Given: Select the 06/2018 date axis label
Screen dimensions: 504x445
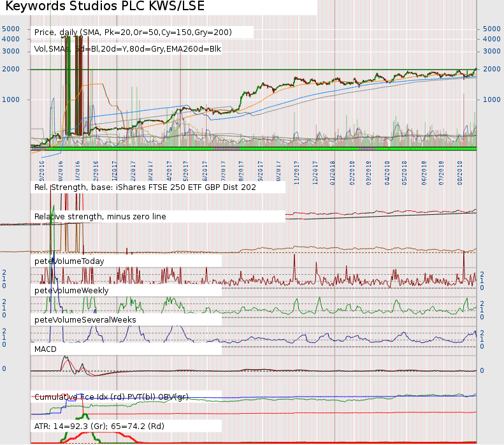Looking at the screenshot, I should 424,173.
